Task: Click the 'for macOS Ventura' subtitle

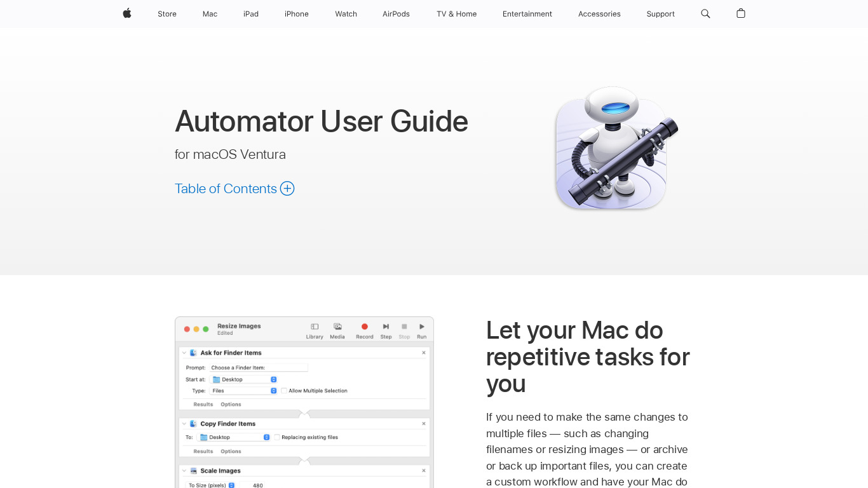Action: 230,154
